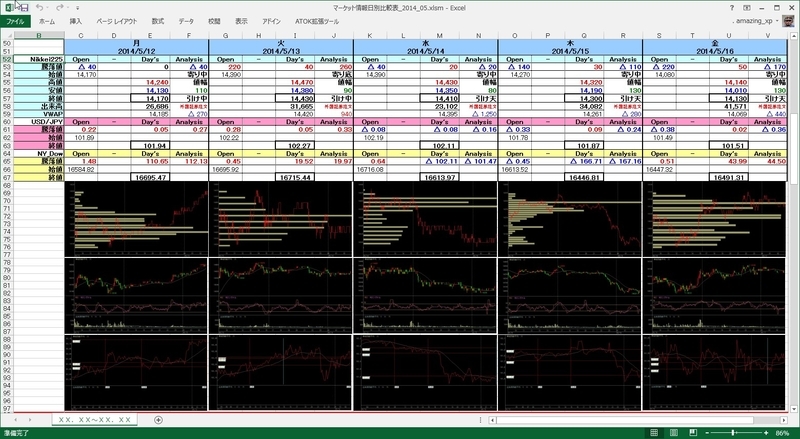Open the ファイル (File) tab
Viewport: 800px width, 439px height.
[x=15, y=21]
